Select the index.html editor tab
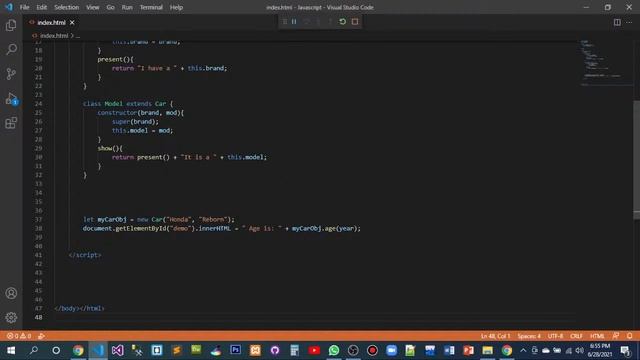The height and width of the screenshot is (360, 640). pos(52,22)
